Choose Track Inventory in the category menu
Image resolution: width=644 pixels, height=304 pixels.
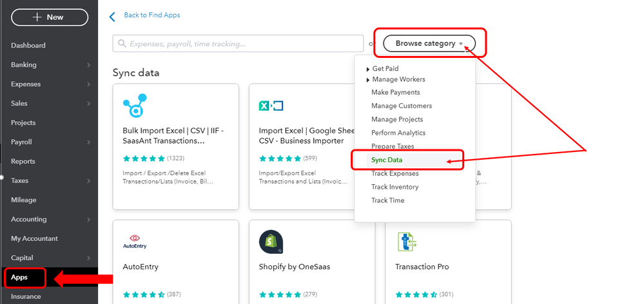395,187
